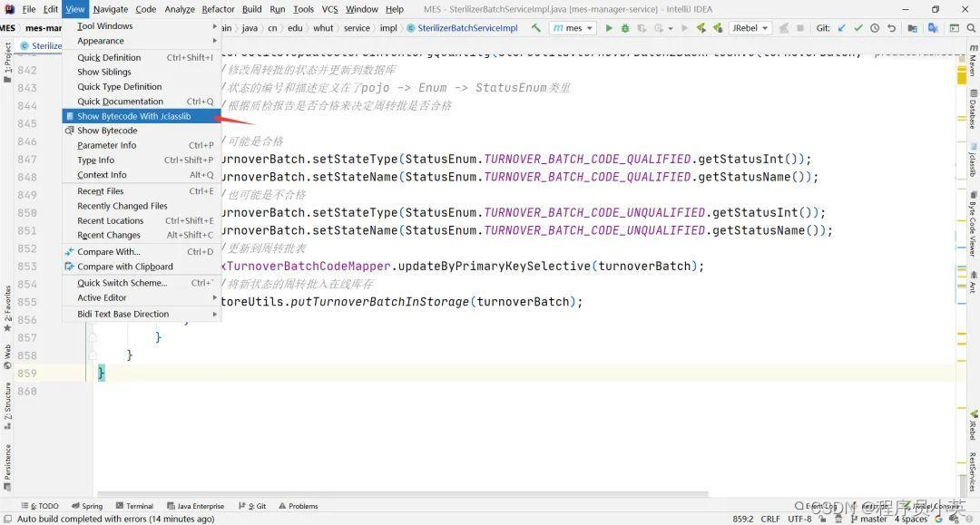Viewport: 980px width, 525px height.
Task: Open the JRebel dropdown selector
Action: click(750, 28)
